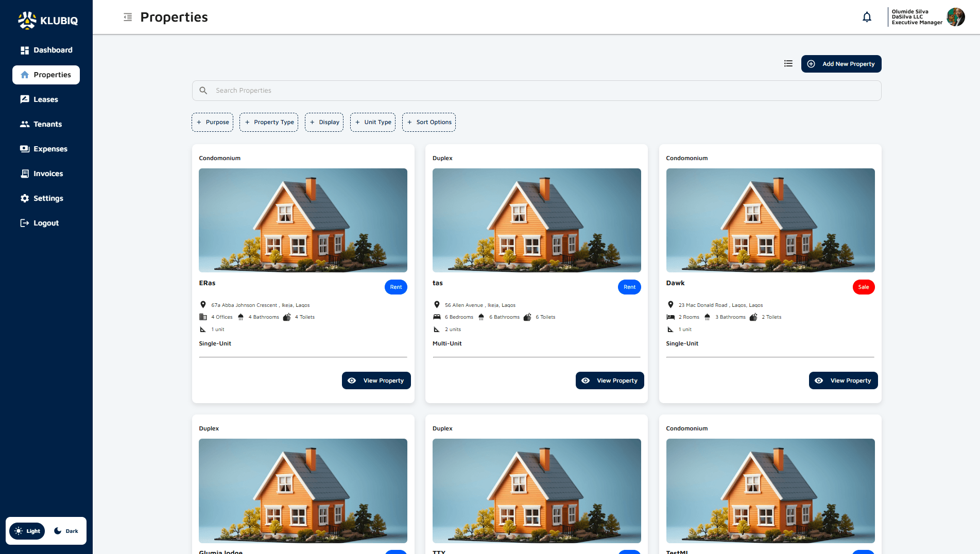Collapse the sidebar with the toggle icon

coord(127,17)
